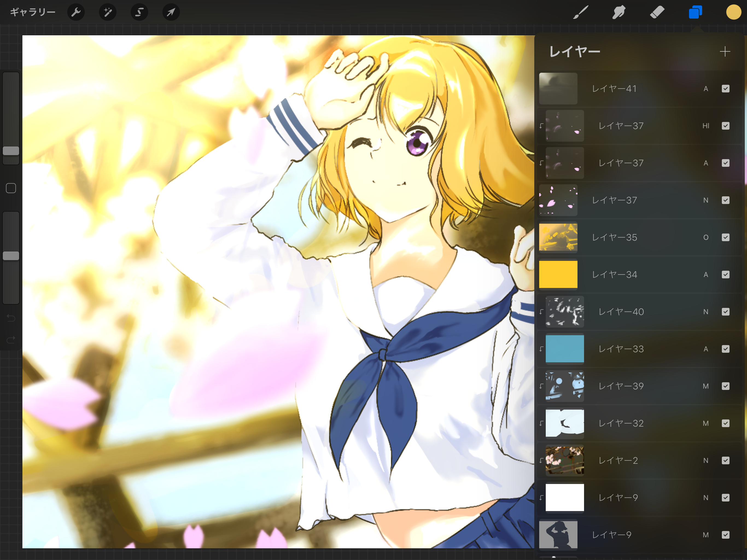The height and width of the screenshot is (560, 747).
Task: Expand the HI blend mode of レイヤー37
Action: click(x=705, y=126)
